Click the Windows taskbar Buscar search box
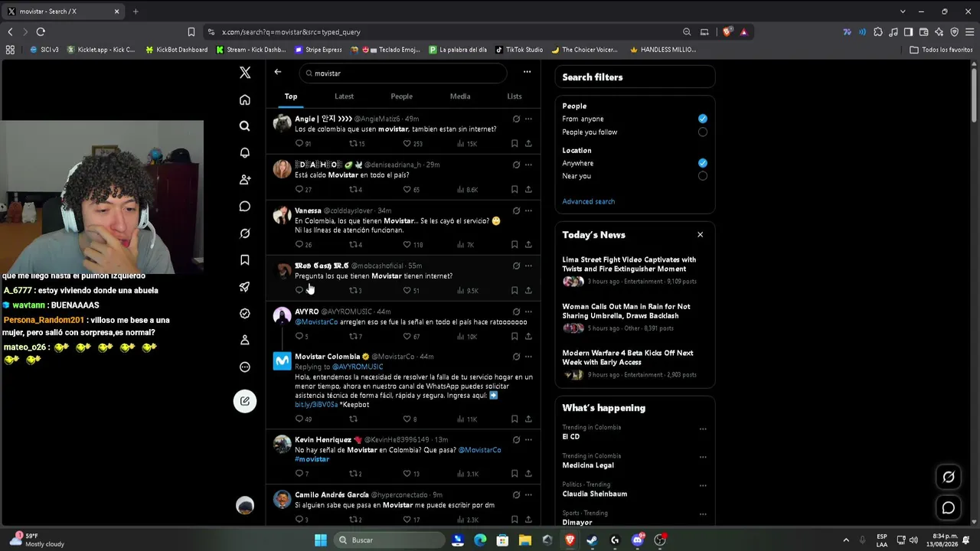Screen dimensions: 980x551 pos(390,540)
